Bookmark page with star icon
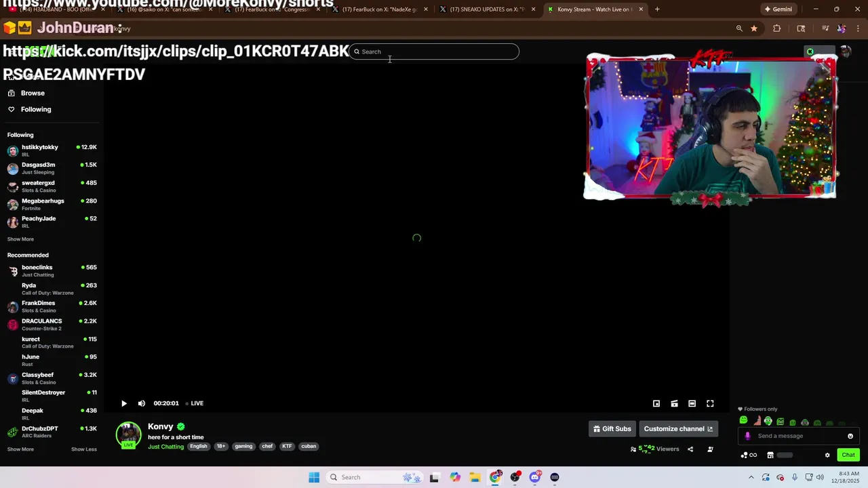The image size is (868, 488). 754,28
